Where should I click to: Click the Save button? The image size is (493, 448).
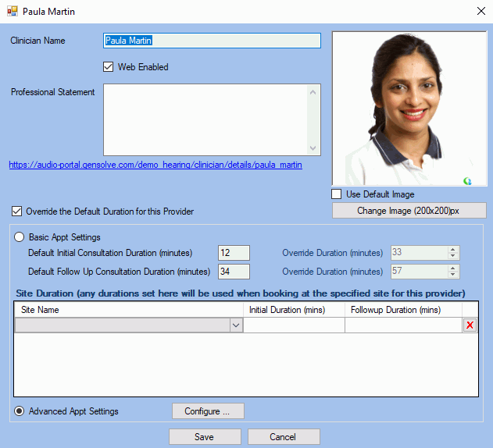205,437
